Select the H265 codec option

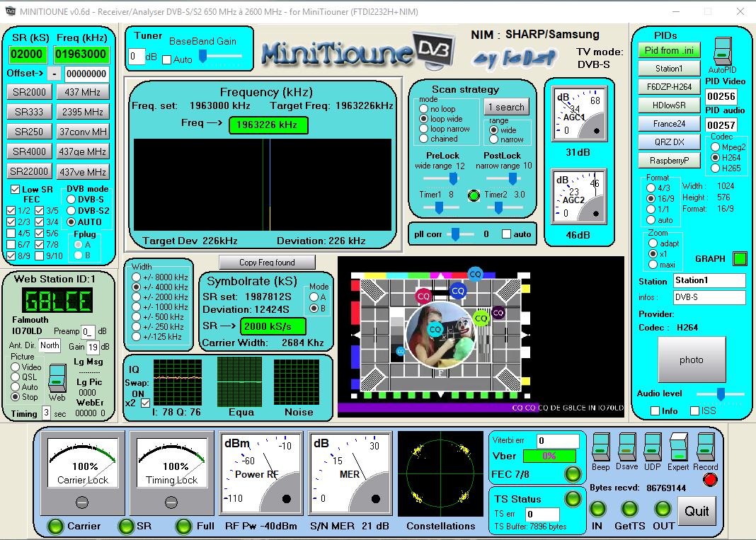[715, 168]
